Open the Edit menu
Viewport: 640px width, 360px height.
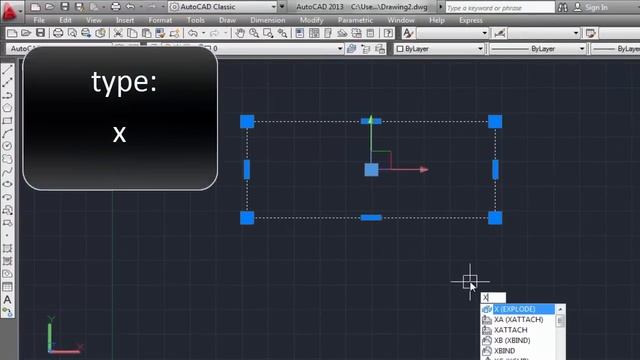tap(65, 20)
